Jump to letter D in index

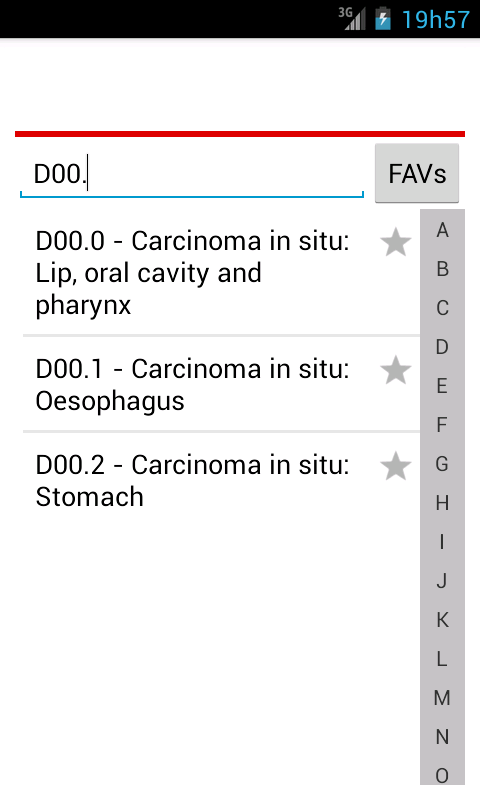[442, 347]
